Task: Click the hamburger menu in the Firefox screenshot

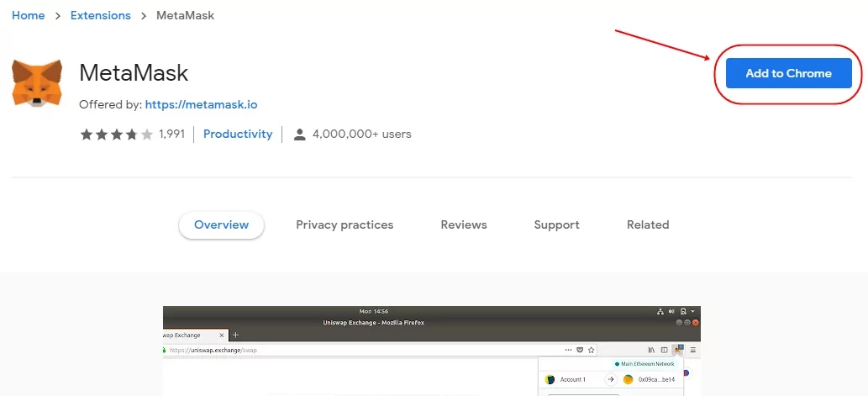Action: [x=692, y=350]
